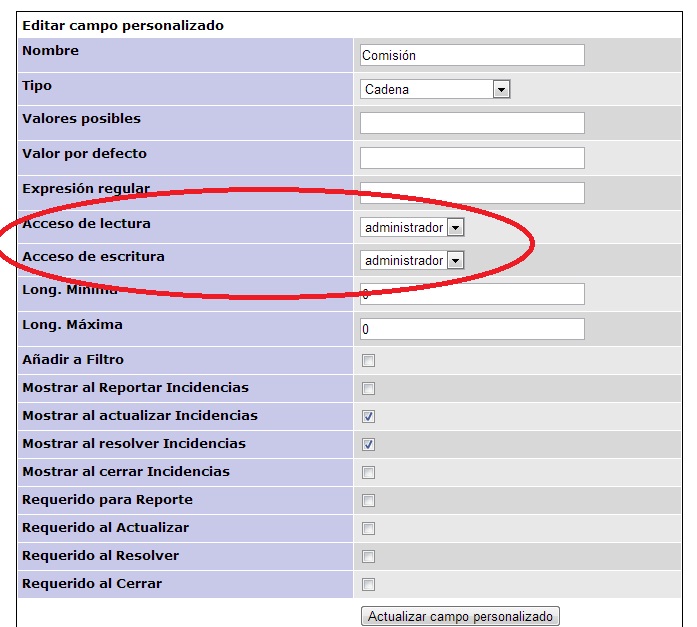The image size is (697, 627).
Task: Tick Mostrar al cerrar Incidencias checkbox
Action: (x=368, y=472)
